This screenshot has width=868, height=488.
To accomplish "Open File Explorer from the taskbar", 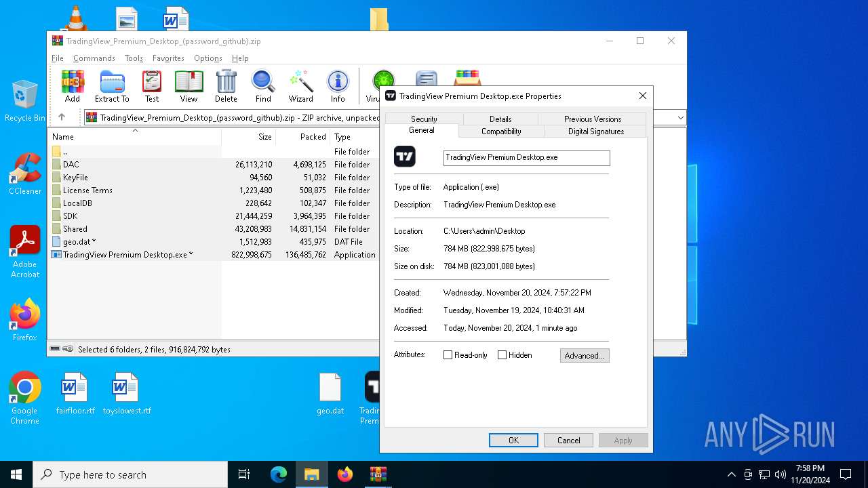I will click(312, 474).
